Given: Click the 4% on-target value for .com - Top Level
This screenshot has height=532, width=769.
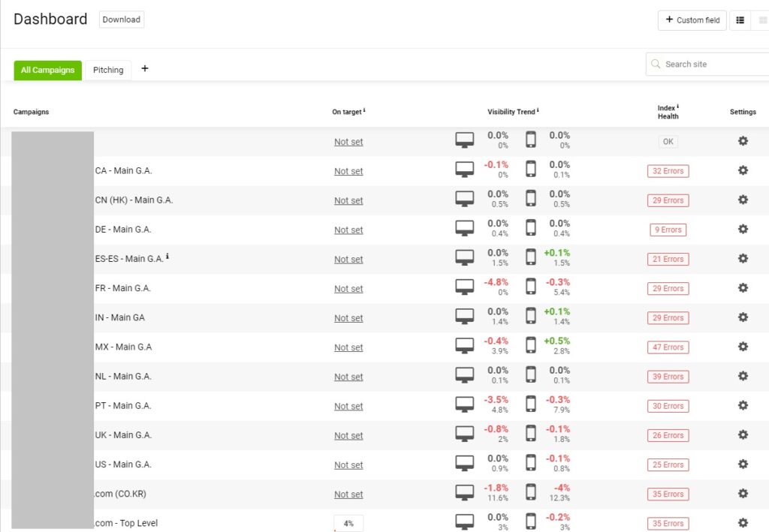Looking at the screenshot, I should tap(348, 523).
